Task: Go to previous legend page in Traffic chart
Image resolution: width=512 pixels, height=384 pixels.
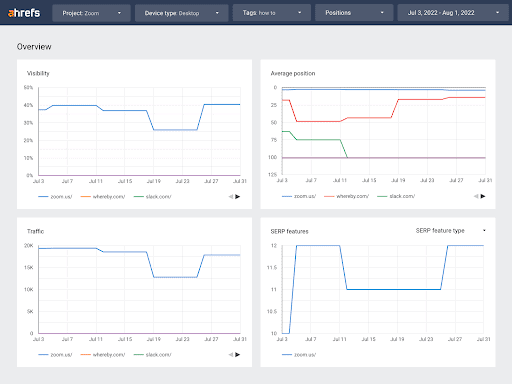Action: pyautogui.click(x=231, y=355)
